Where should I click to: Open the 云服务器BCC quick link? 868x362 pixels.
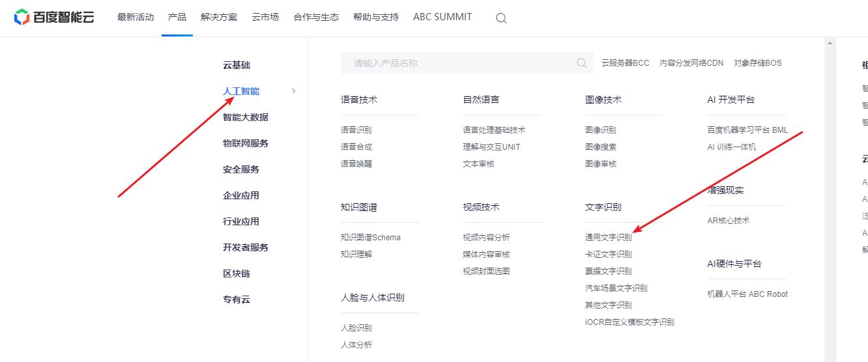626,63
